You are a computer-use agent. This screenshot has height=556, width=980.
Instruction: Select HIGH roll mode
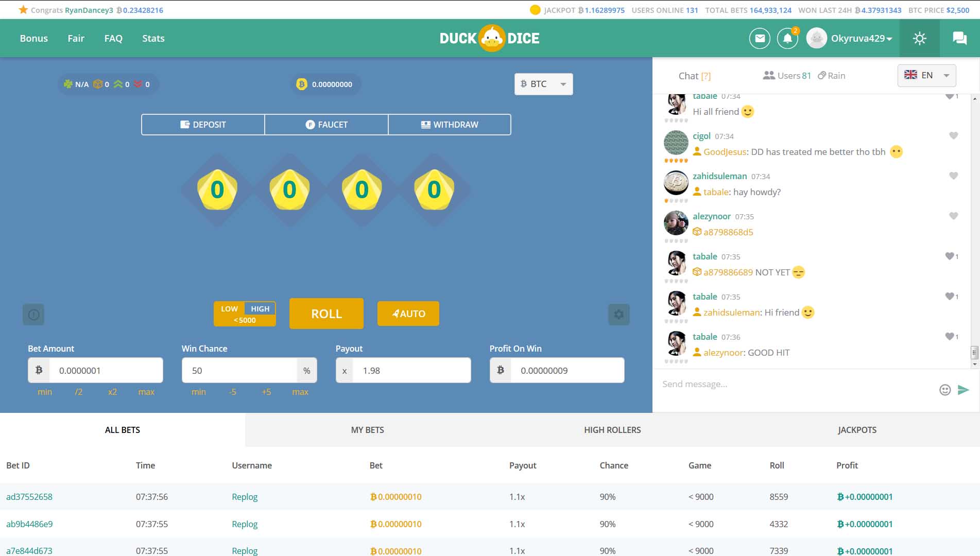(x=260, y=308)
